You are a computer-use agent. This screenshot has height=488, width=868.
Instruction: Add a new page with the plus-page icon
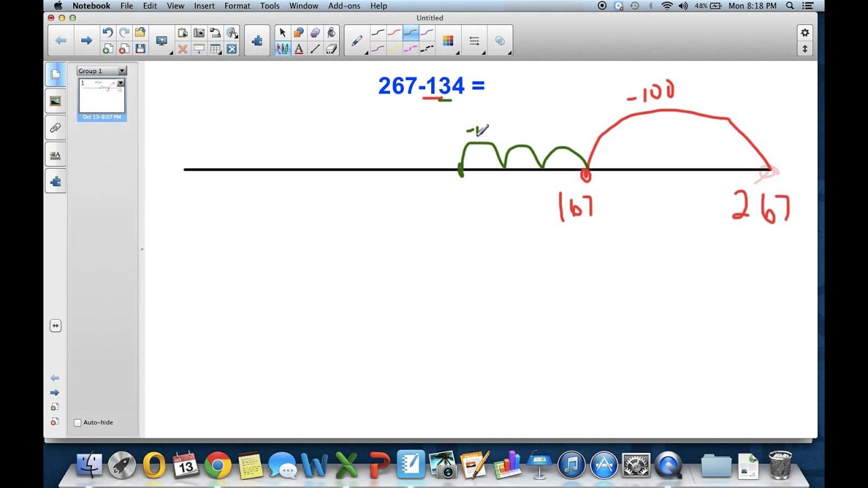107,49
